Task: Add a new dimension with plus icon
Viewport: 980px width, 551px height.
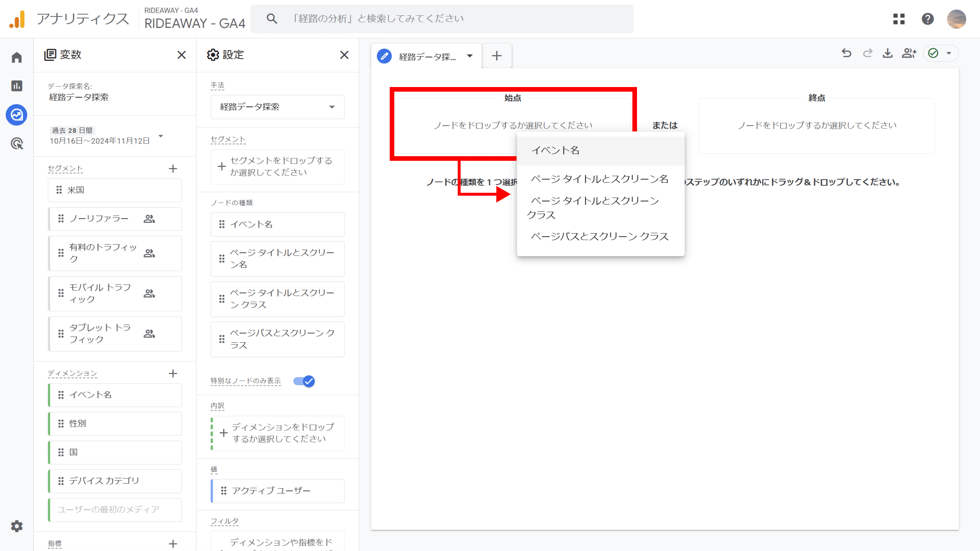Action: coord(173,373)
